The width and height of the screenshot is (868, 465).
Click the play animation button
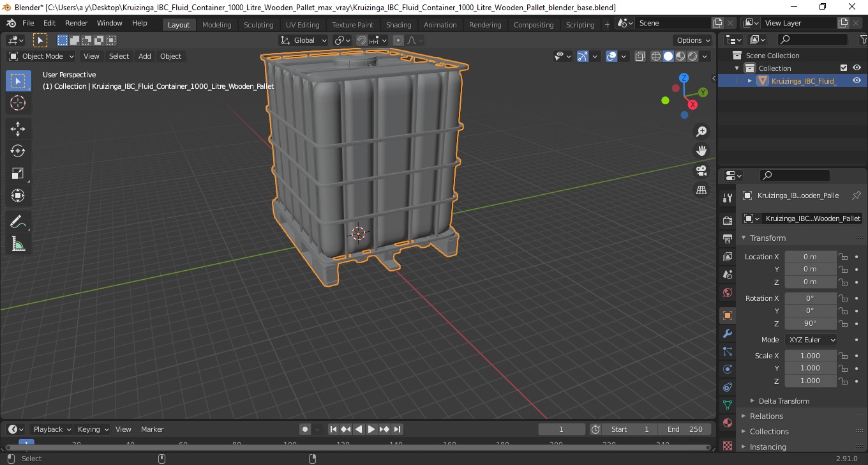371,429
